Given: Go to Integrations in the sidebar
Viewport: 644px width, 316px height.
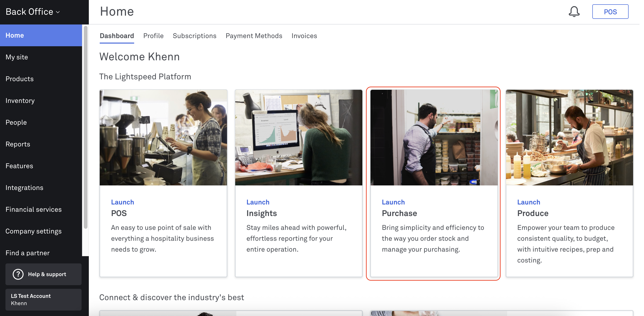Looking at the screenshot, I should tap(41, 187).
